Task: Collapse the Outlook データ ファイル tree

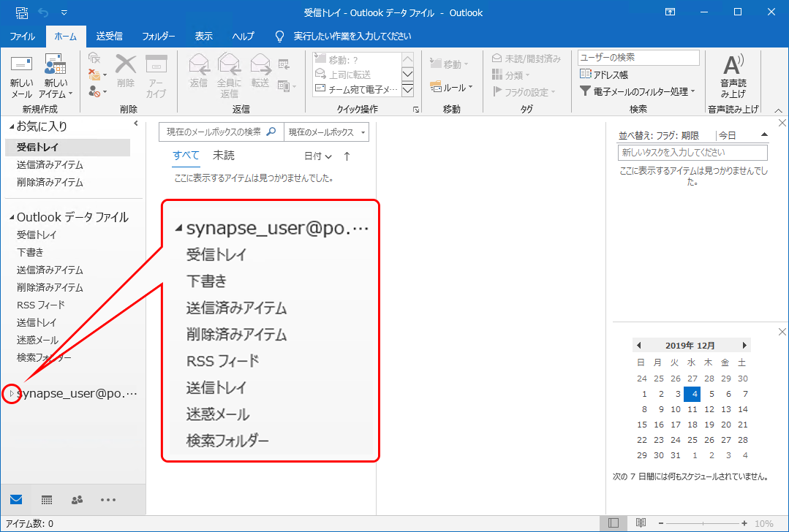Action: 12,217
